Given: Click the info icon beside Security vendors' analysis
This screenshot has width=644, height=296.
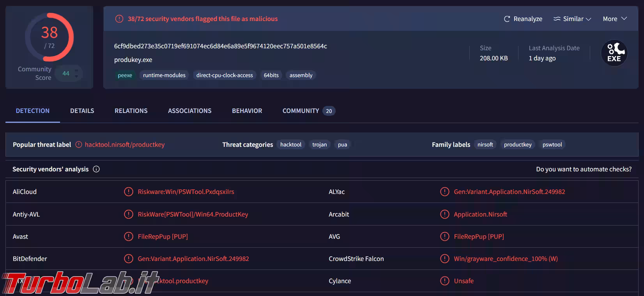Looking at the screenshot, I should (x=96, y=169).
